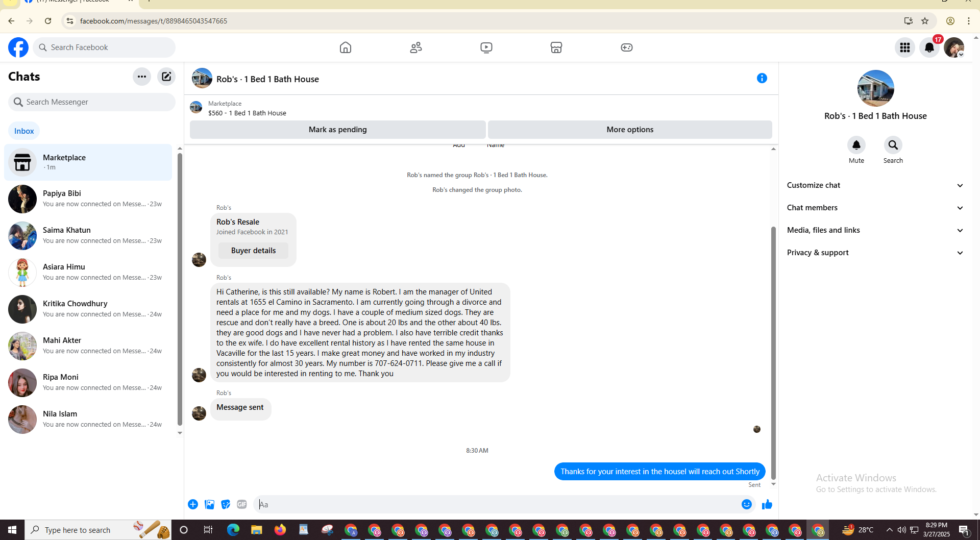
Task: Select the Inbox tab
Action: (24, 131)
